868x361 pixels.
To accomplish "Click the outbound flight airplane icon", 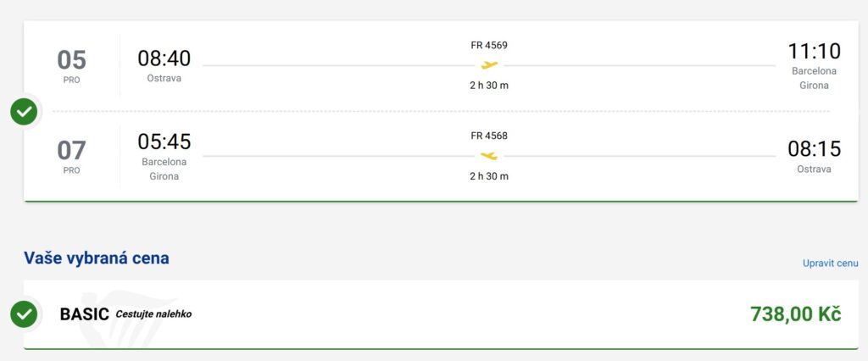I will (x=489, y=65).
